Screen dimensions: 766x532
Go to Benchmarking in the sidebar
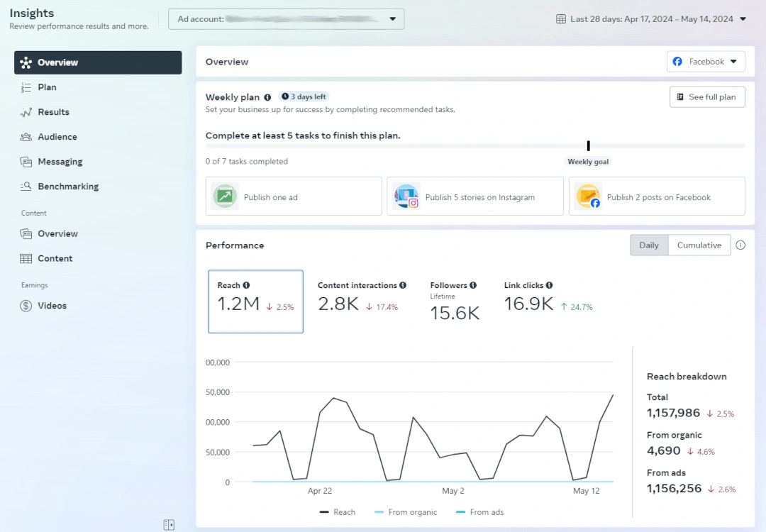(68, 187)
